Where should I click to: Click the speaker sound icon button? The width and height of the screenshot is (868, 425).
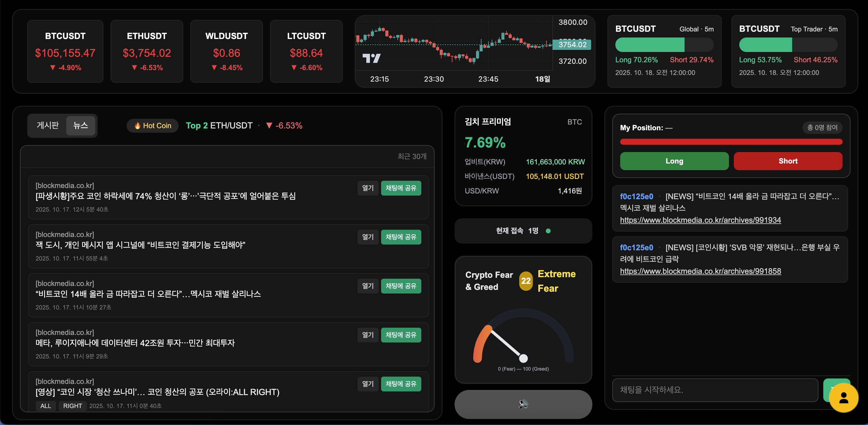click(x=523, y=404)
